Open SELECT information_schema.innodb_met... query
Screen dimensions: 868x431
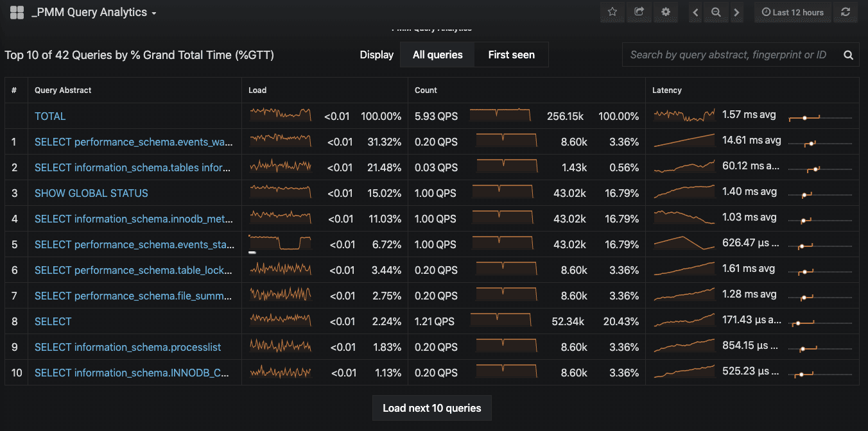(x=134, y=219)
